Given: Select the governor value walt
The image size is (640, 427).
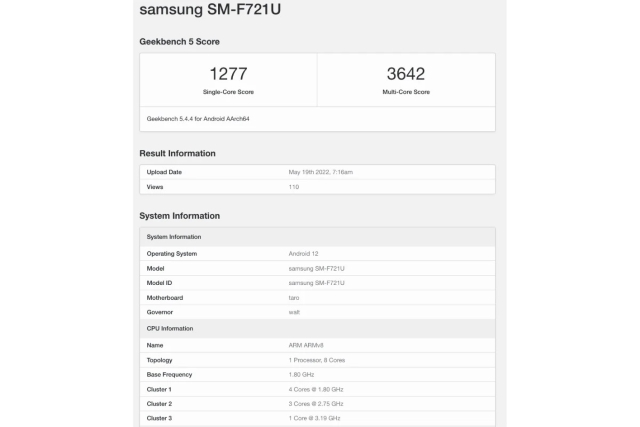Looking at the screenshot, I should (x=294, y=312).
